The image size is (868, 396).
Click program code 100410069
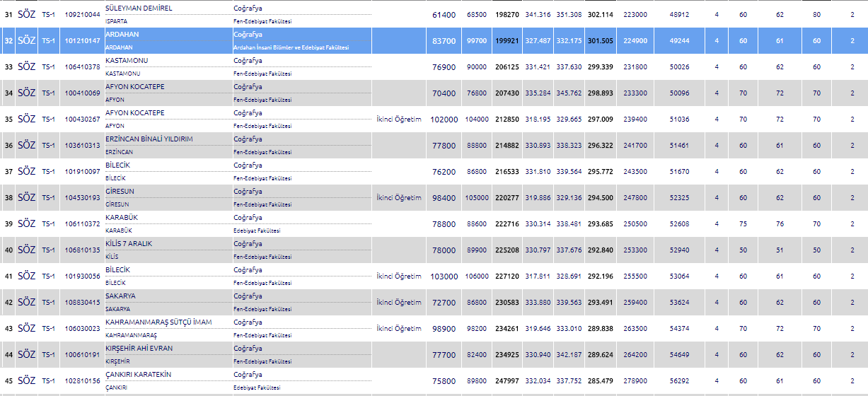82,93
